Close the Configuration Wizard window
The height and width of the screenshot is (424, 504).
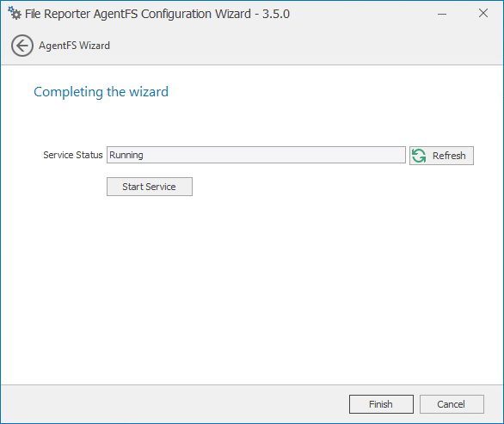tap(483, 13)
